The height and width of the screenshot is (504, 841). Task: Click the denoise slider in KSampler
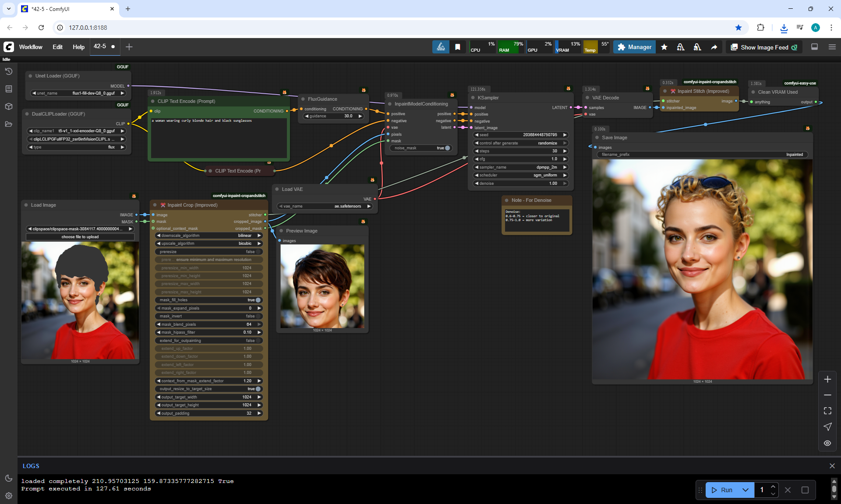tap(520, 183)
